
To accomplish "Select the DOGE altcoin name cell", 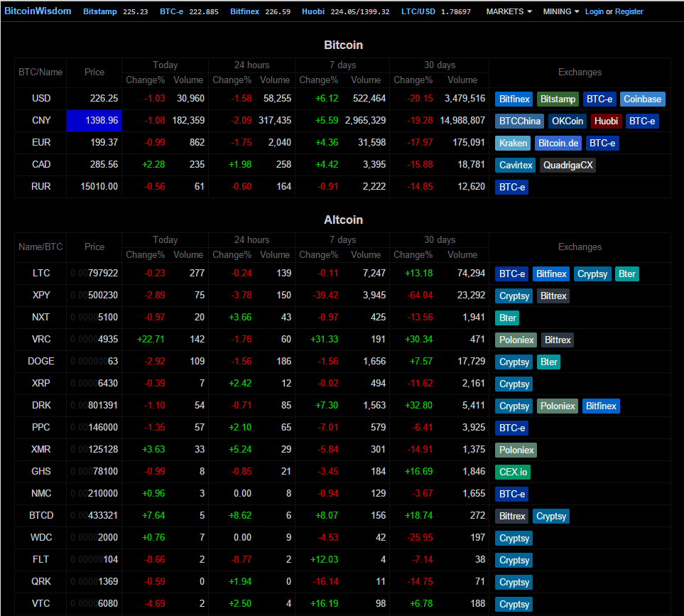I will point(40,361).
